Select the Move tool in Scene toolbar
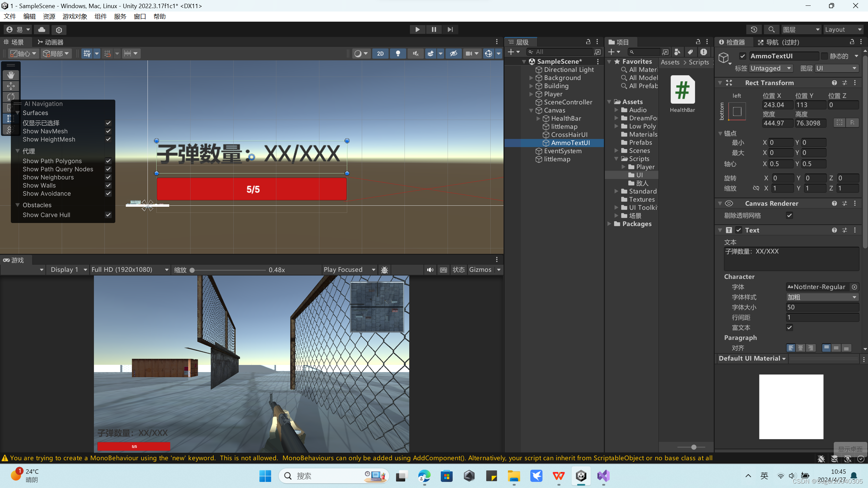Image resolution: width=868 pixels, height=488 pixels. (11, 86)
